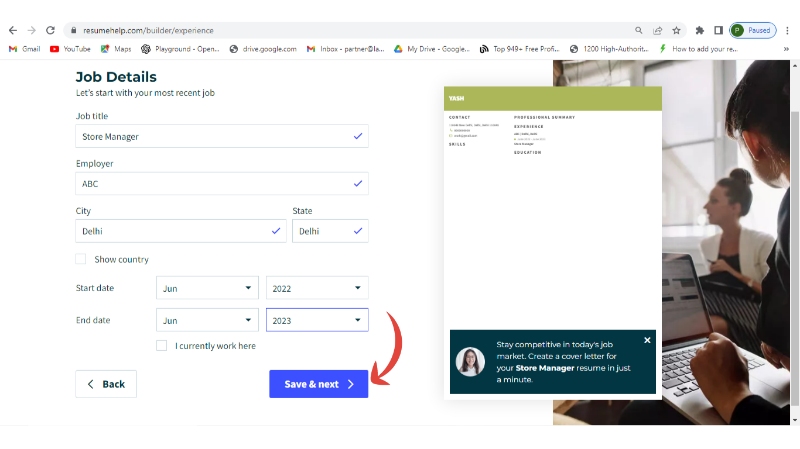
Task: Click the browser back arrow
Action: click(12, 30)
